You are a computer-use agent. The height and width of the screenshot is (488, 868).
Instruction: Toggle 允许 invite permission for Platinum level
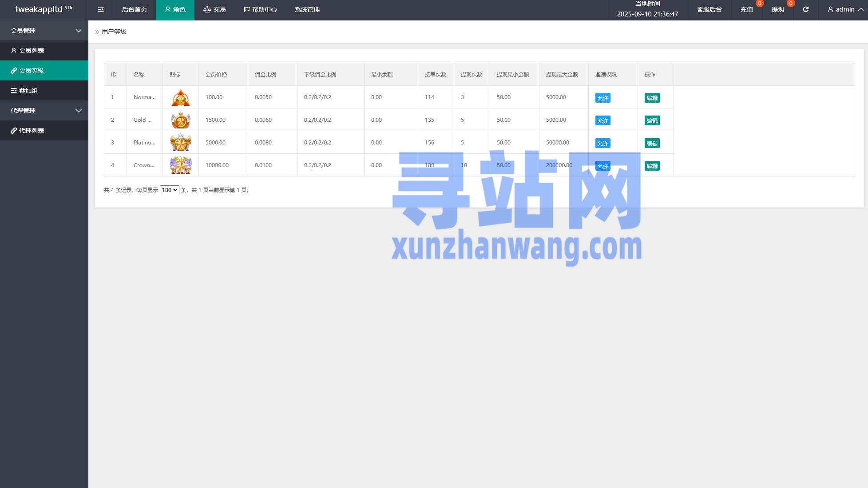coord(602,143)
